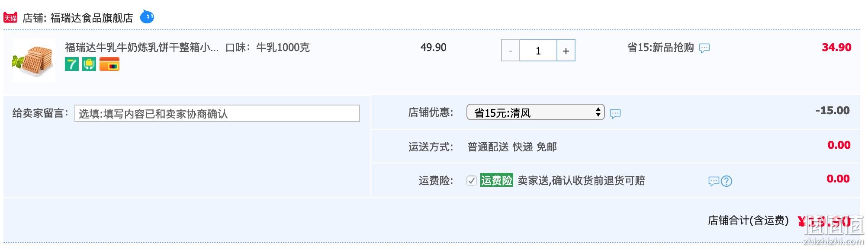Image resolution: width=868 pixels, height=249 pixels.
Task: Click the green 7-day return icon
Action: pyautogui.click(x=72, y=64)
